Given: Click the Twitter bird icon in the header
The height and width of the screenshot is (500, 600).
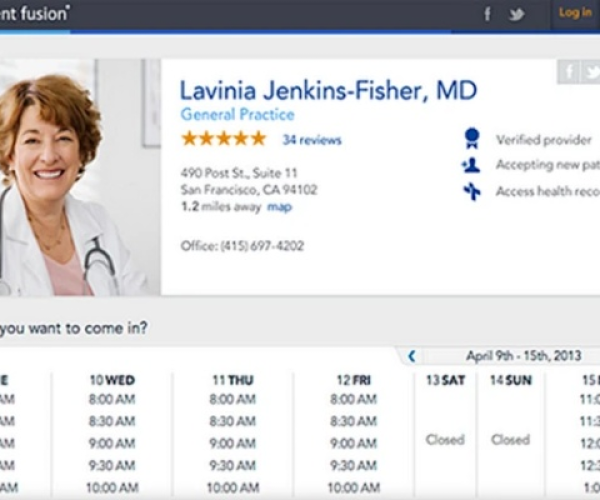Looking at the screenshot, I should coord(517,14).
